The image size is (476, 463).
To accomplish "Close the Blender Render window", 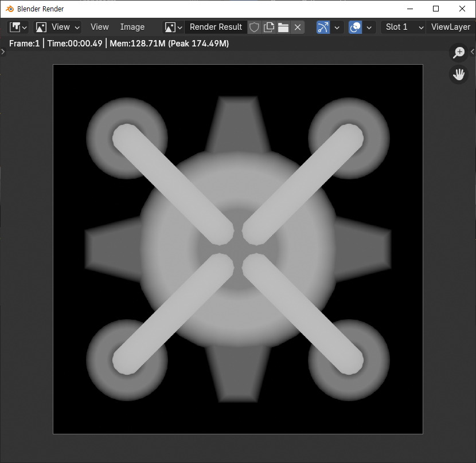I will [x=462, y=9].
